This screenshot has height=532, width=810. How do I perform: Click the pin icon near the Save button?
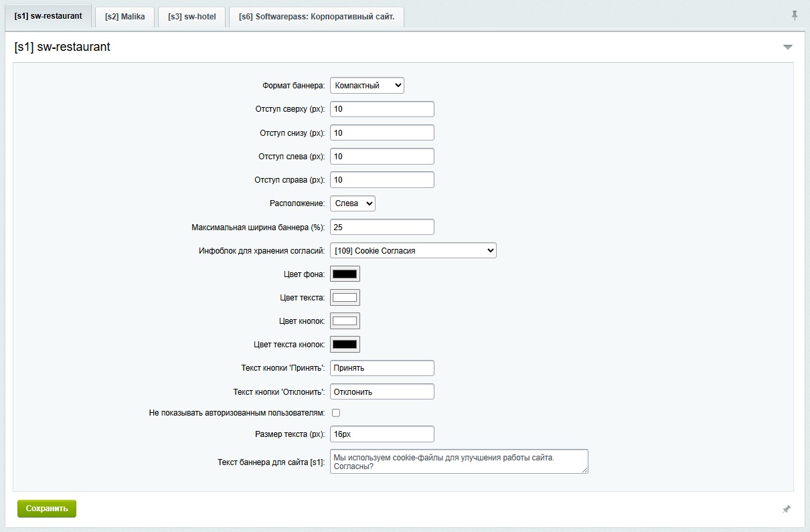tap(787, 509)
